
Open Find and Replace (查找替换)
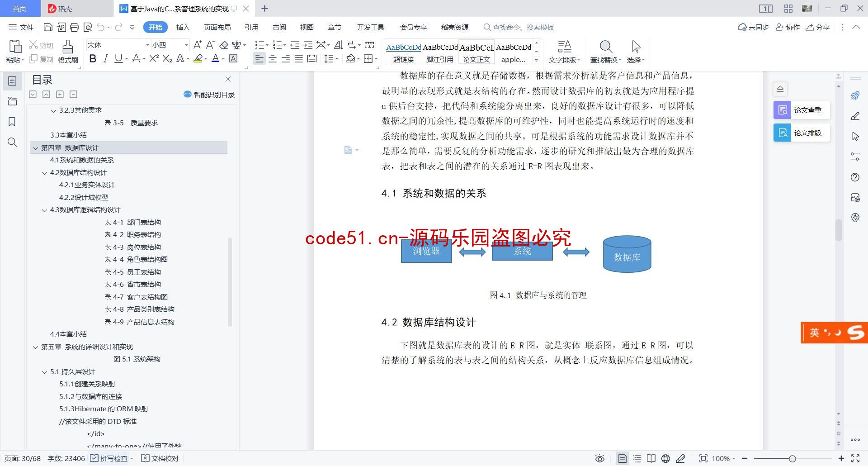click(x=606, y=51)
